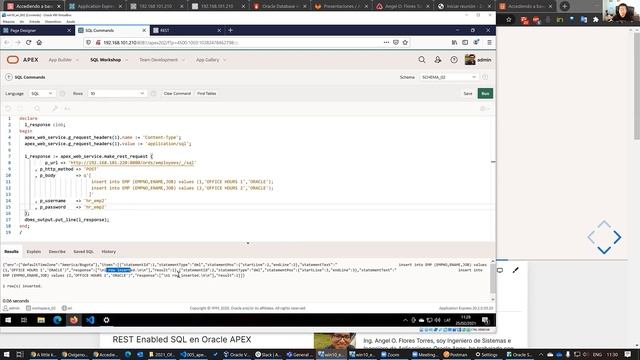Click the Windows Start button in VM taskbar
This screenshot has height=360, width=640.
8,320
